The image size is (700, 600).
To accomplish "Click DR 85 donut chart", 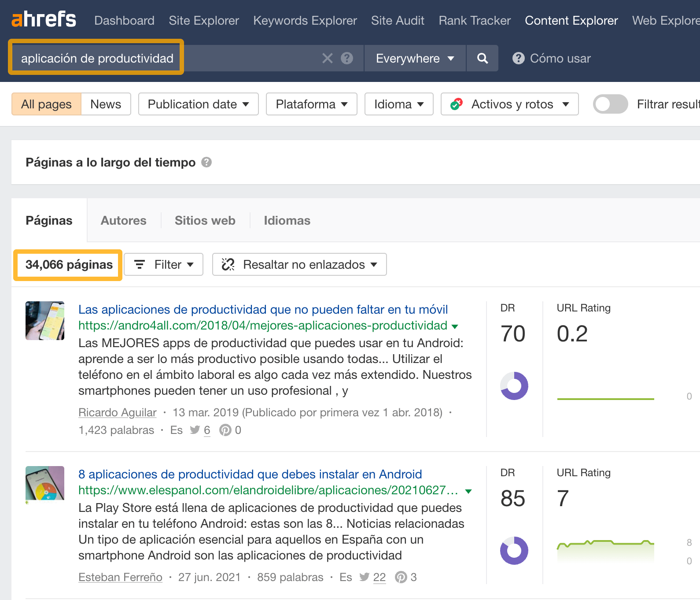I will [x=514, y=551].
